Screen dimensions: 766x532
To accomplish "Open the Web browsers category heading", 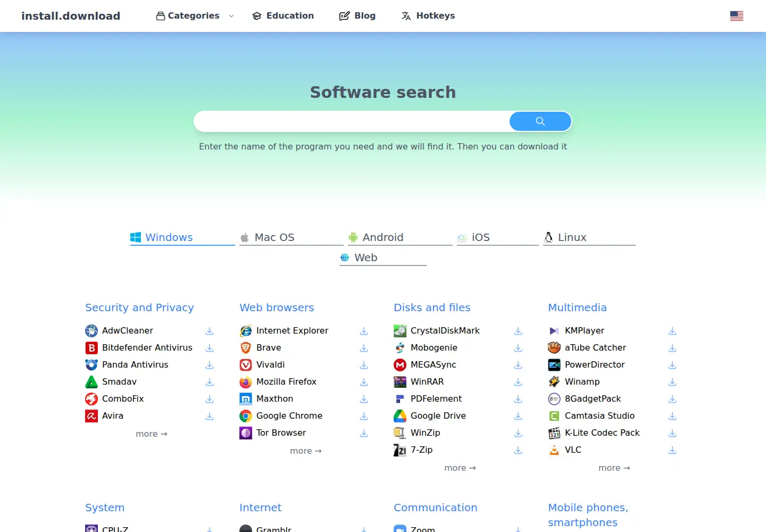I will coord(277,307).
